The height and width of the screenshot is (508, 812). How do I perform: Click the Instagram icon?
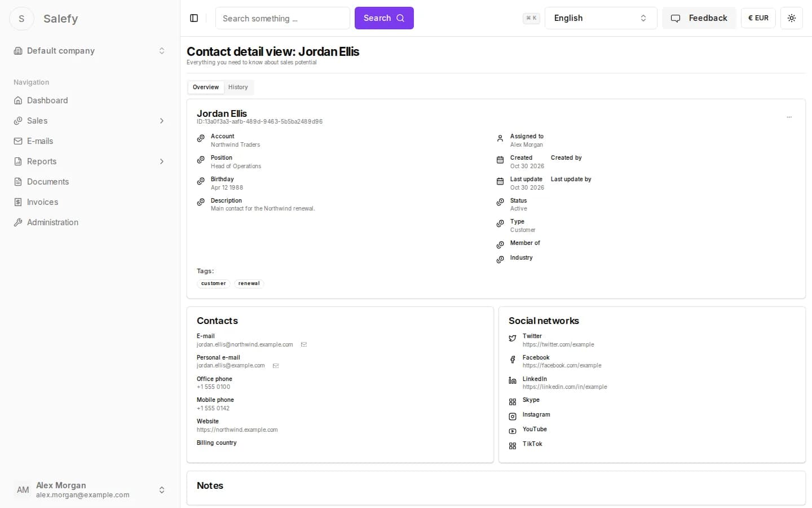[513, 417]
